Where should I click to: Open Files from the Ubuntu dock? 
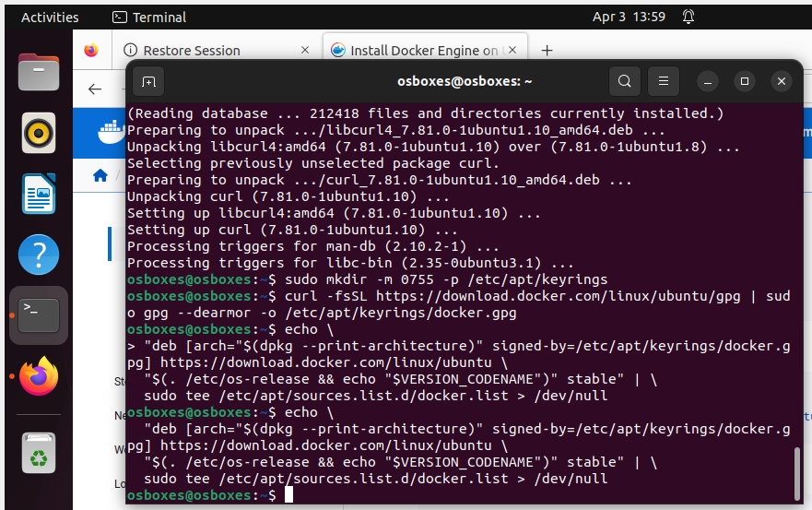39,72
